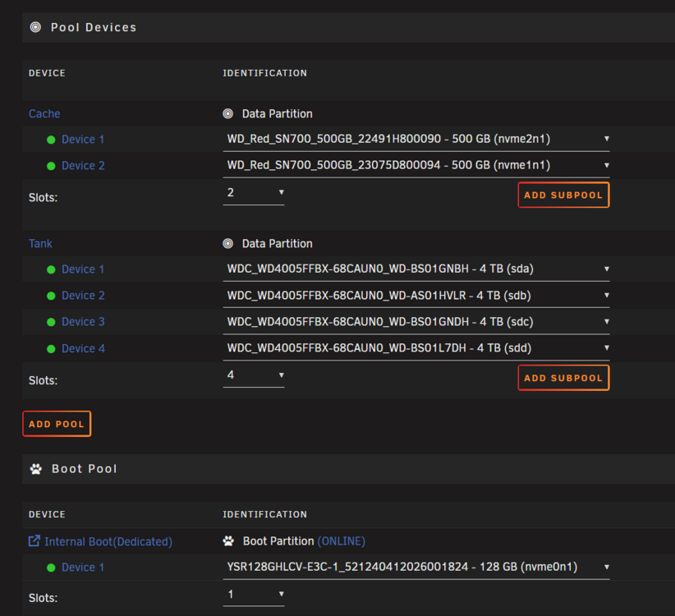
Task: Click the Slots label under Cache
Action: [43, 198]
